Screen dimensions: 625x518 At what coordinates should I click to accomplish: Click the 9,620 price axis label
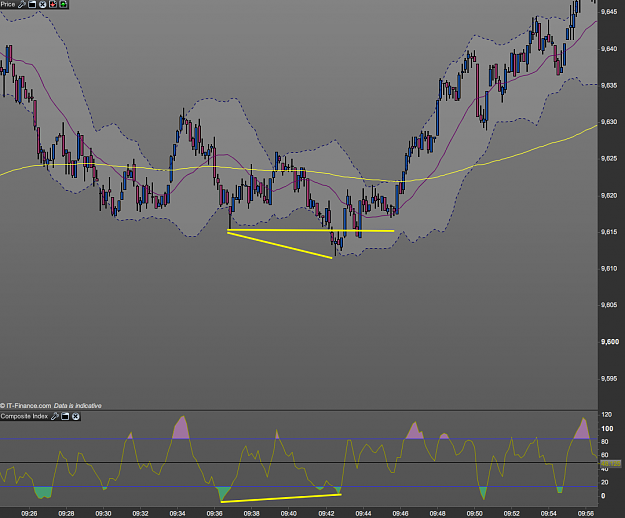pos(609,195)
